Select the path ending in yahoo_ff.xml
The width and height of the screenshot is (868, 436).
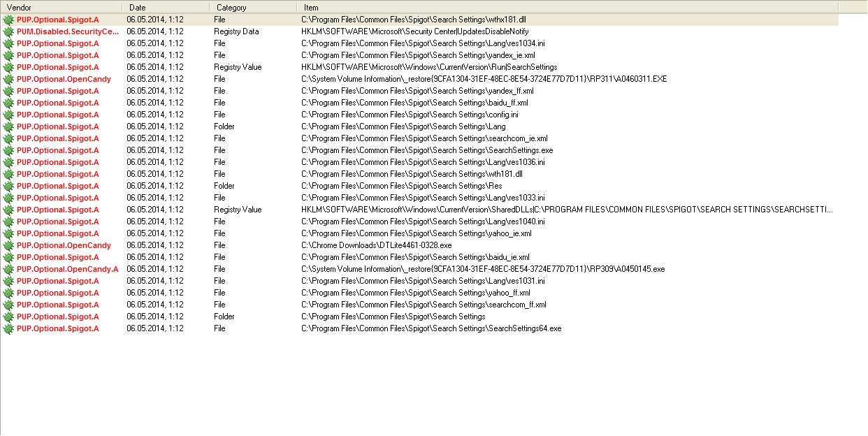click(x=416, y=293)
